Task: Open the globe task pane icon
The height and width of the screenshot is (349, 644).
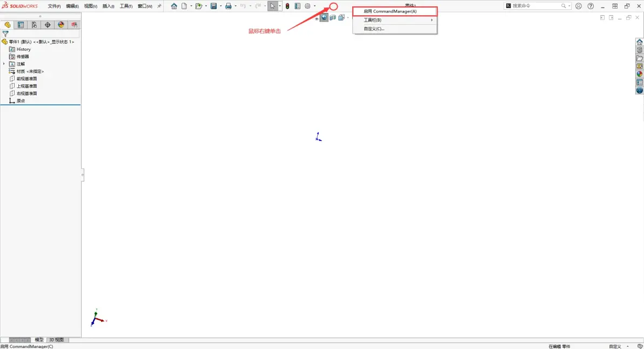Action: (640, 90)
